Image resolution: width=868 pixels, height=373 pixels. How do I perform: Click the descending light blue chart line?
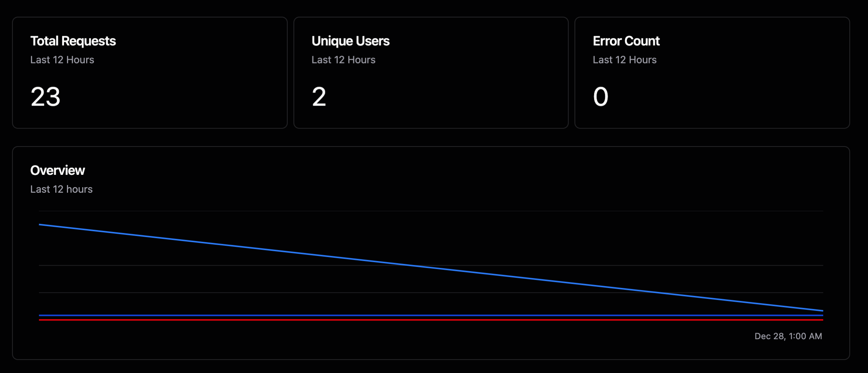431,268
